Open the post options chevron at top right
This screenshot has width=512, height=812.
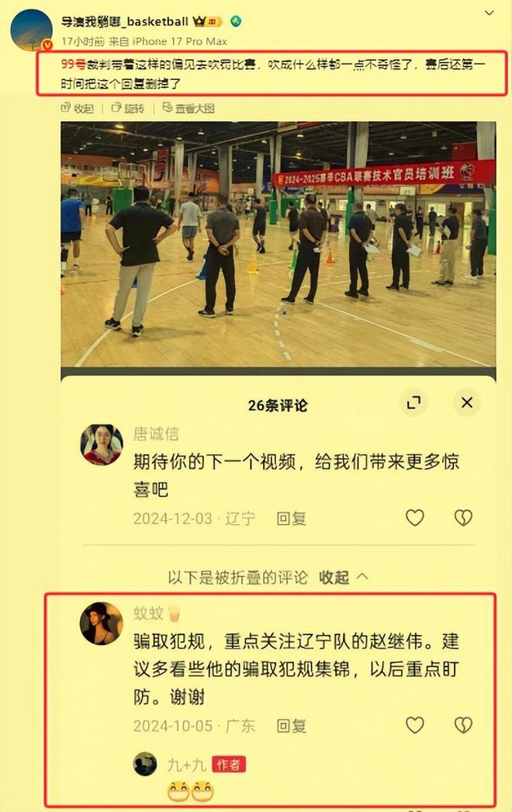click(x=490, y=13)
